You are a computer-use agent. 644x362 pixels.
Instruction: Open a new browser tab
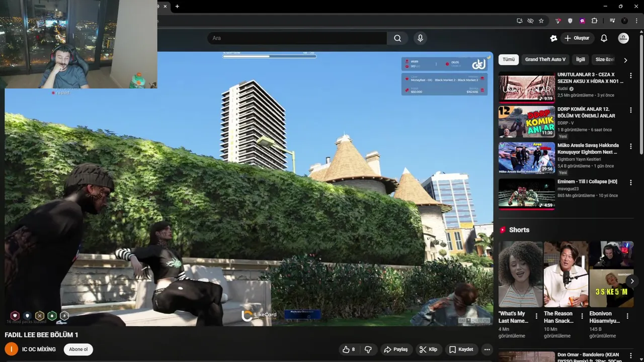pyautogui.click(x=177, y=6)
